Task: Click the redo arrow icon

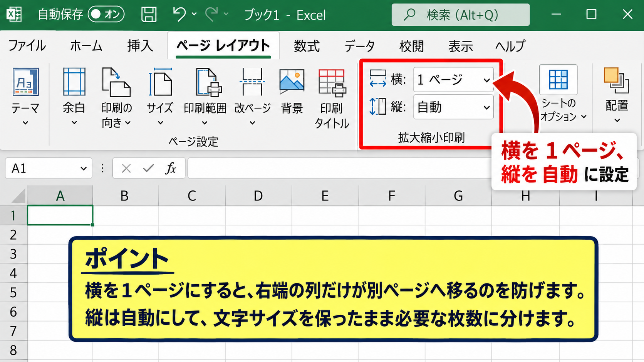Action: coord(211,14)
